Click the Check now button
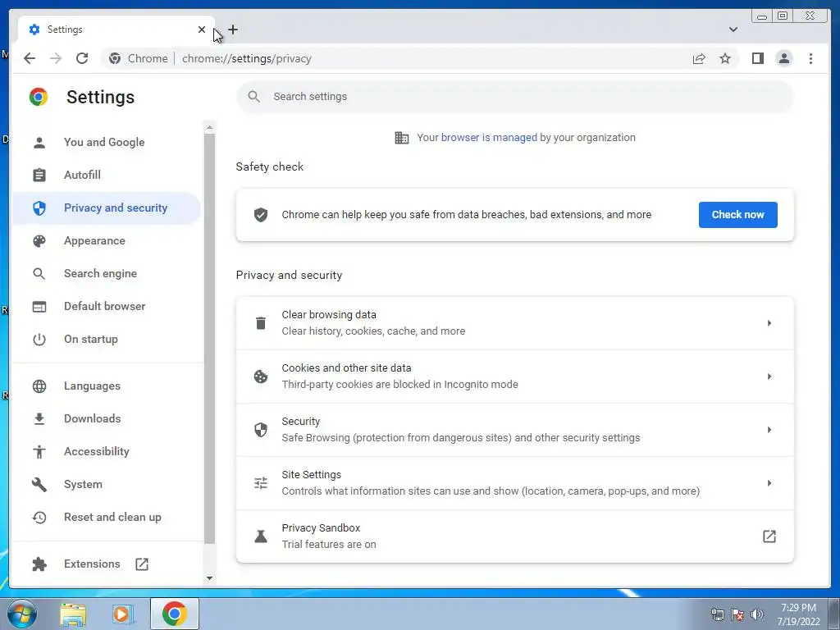Image resolution: width=840 pixels, height=630 pixels. pyautogui.click(x=737, y=215)
